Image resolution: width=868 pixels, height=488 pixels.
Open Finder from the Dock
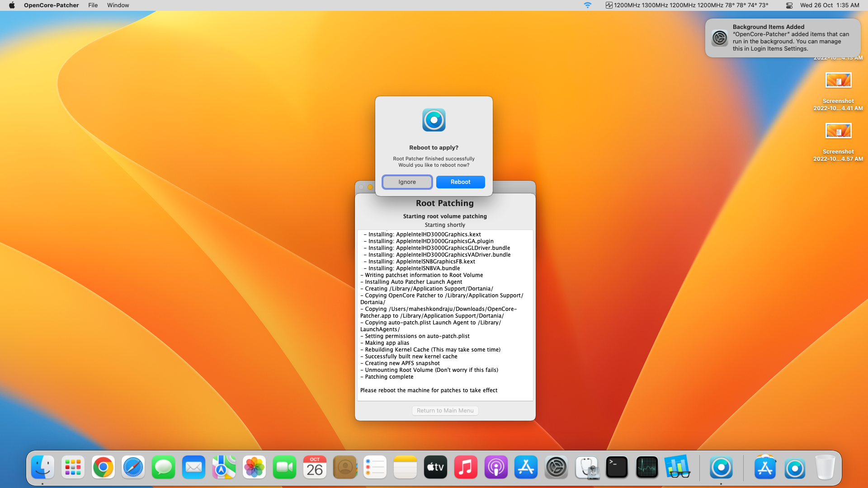tap(43, 467)
